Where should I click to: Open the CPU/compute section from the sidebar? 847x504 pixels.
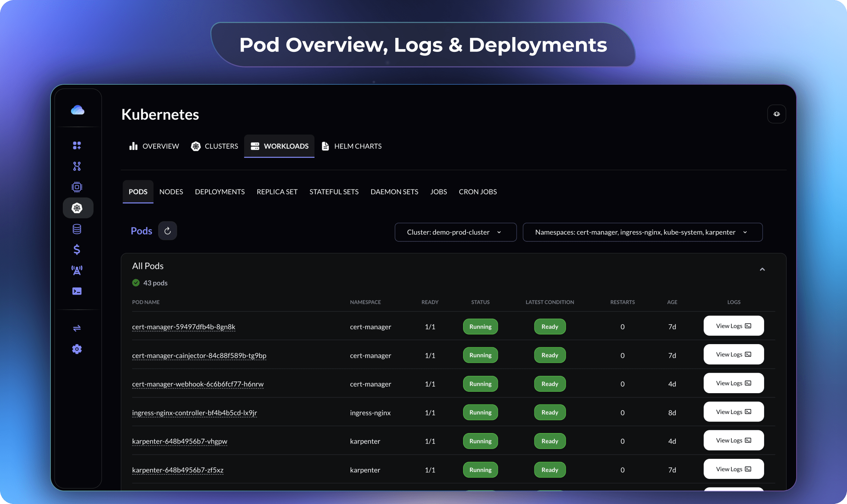pos(77,187)
